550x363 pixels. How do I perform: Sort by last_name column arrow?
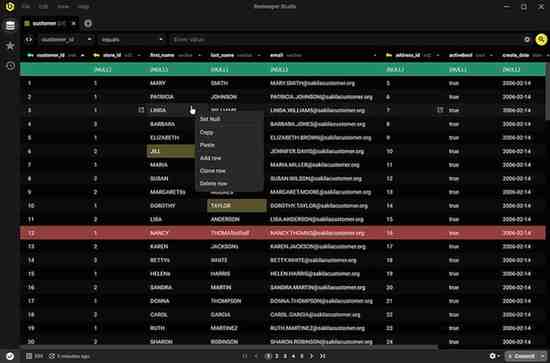coord(259,55)
